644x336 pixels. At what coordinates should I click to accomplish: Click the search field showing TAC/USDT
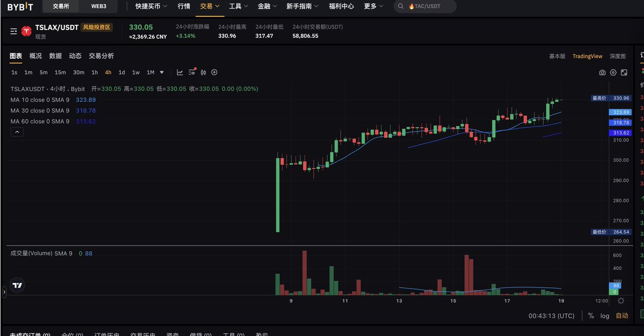pos(425,6)
